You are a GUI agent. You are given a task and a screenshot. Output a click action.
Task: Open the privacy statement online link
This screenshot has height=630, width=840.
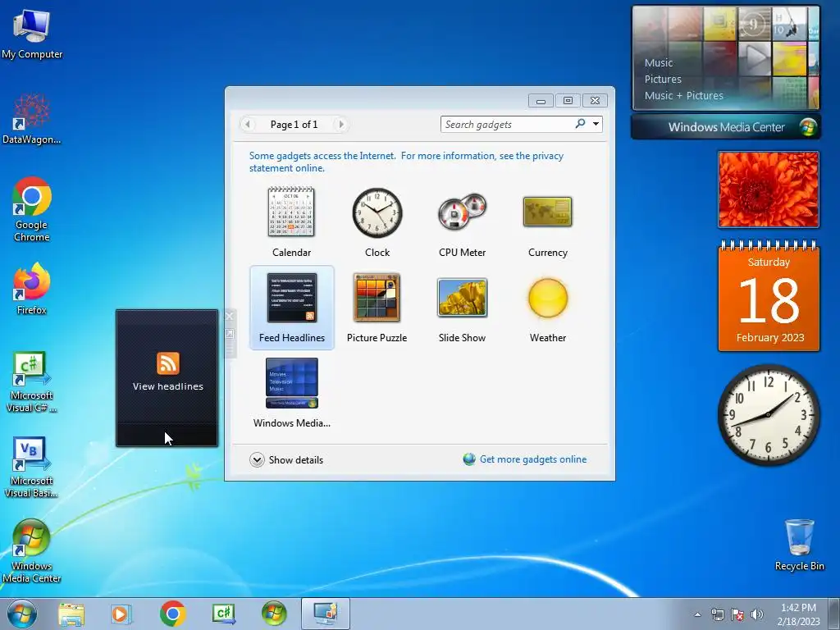(406, 162)
